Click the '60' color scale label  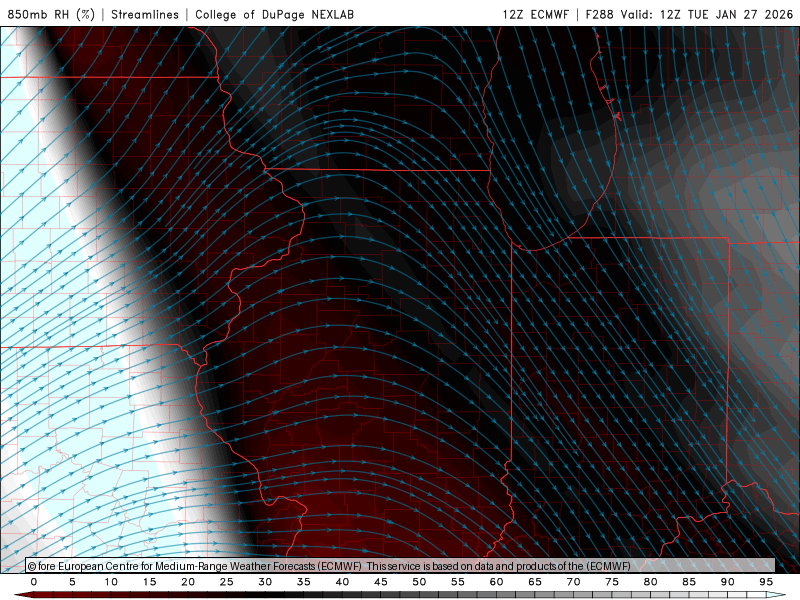coord(496,582)
